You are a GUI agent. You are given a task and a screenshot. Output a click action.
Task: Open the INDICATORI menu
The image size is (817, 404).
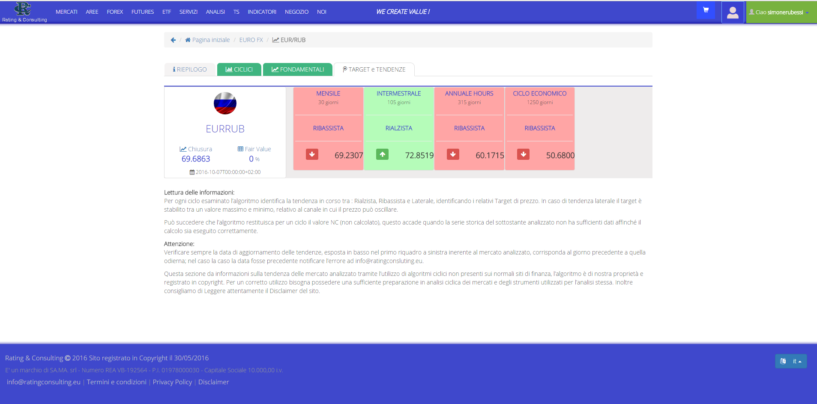click(261, 11)
